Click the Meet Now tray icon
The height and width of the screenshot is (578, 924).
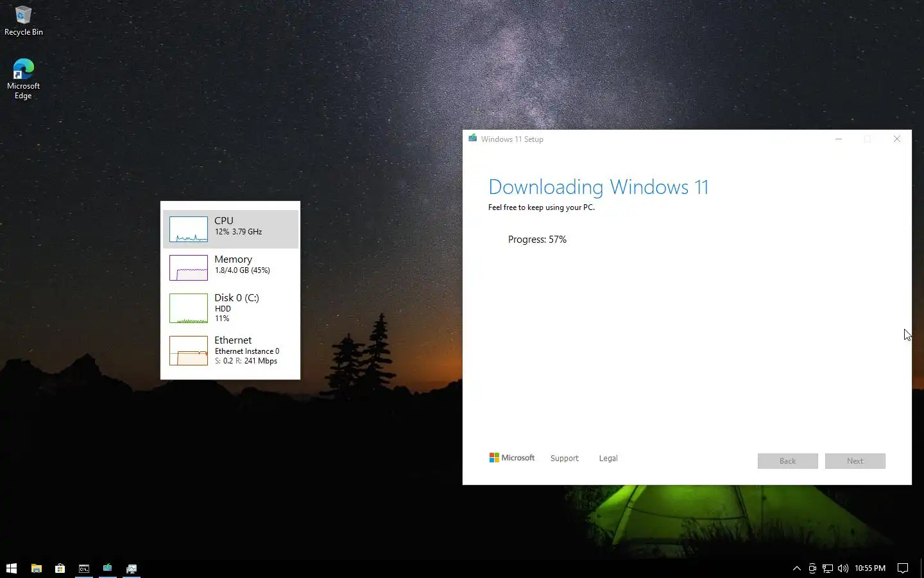pos(812,568)
